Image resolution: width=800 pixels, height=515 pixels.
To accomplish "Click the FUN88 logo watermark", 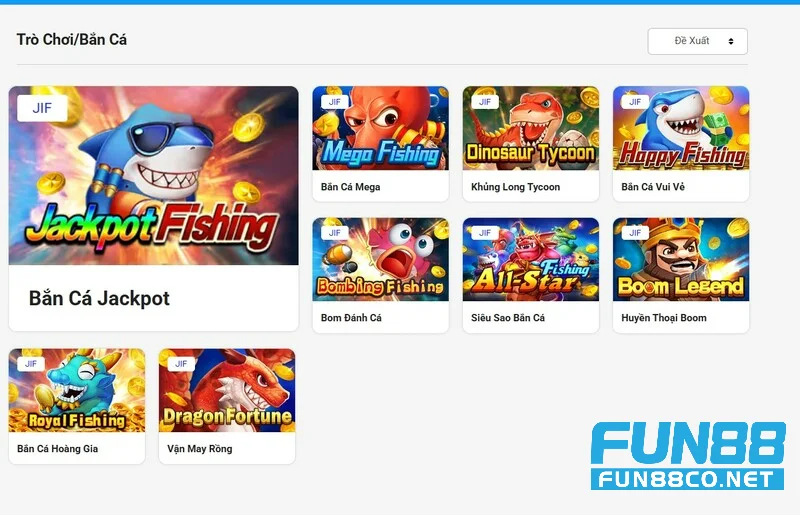I will pos(687,456).
